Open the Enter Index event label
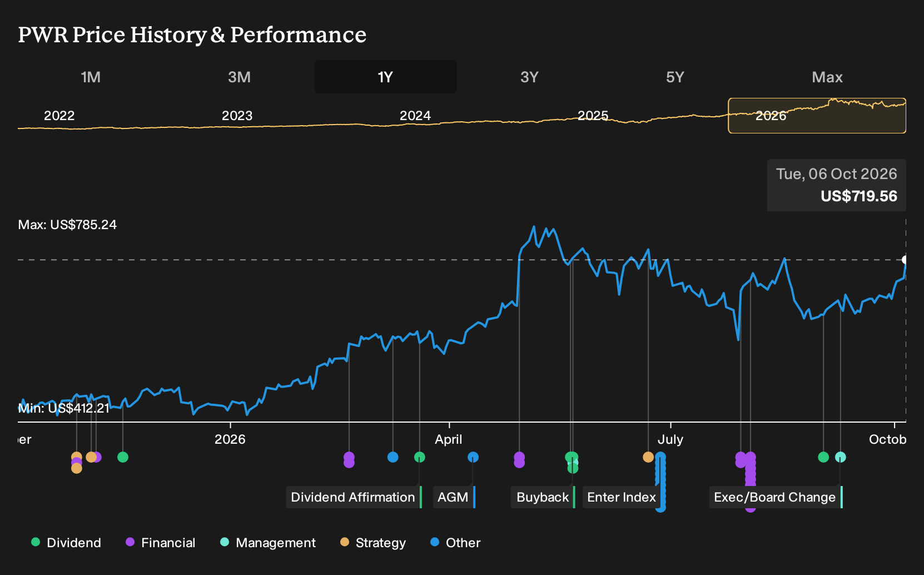Viewport: 924px width, 575px height. (x=622, y=497)
